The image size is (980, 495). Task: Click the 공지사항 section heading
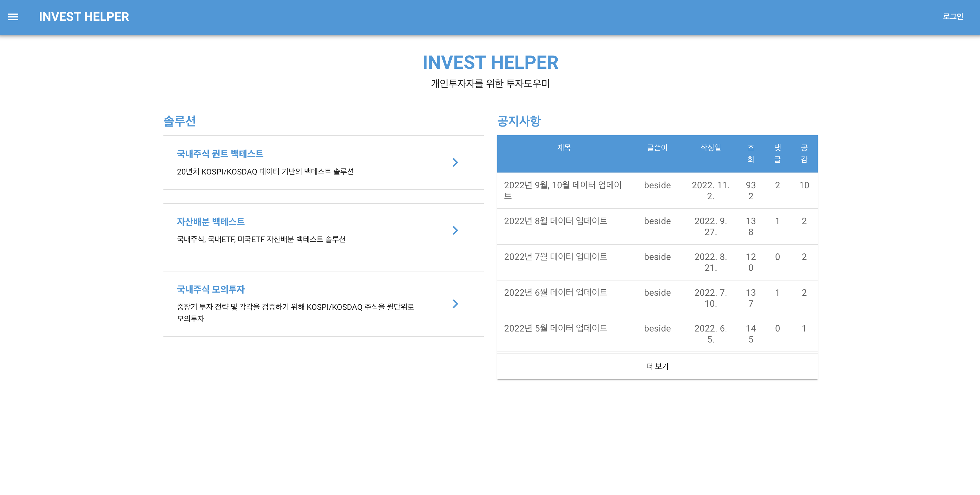[518, 121]
